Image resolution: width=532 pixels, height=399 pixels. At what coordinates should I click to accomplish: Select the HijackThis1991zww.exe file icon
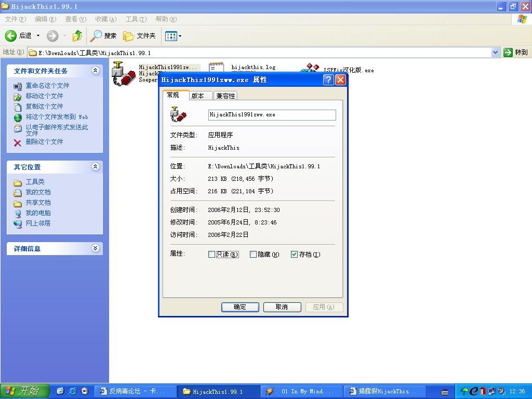point(124,74)
